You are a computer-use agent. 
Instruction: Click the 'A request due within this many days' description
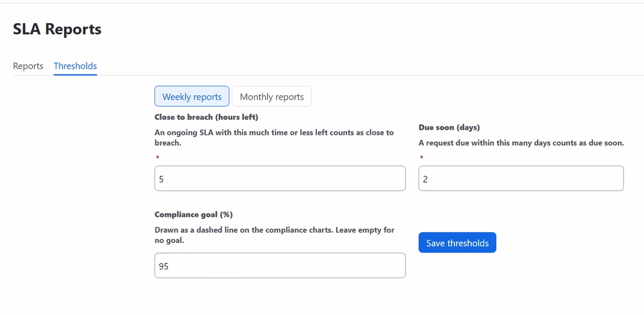521,143
